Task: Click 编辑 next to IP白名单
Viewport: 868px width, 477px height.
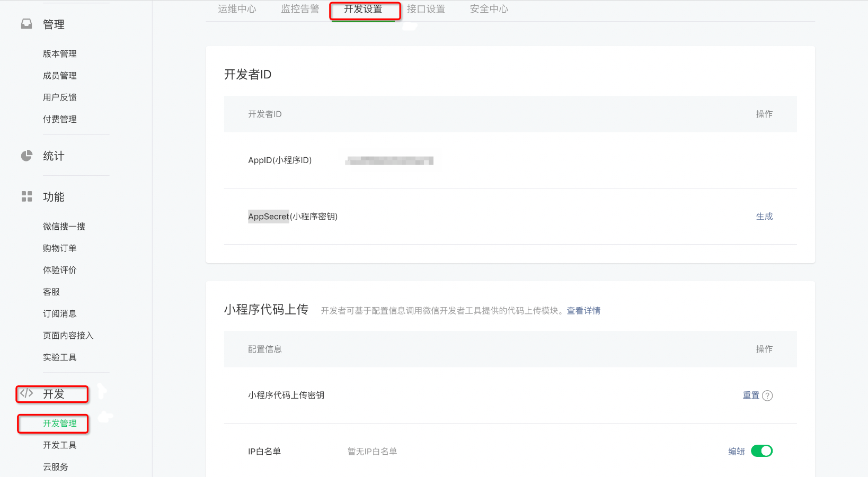Action: click(737, 452)
